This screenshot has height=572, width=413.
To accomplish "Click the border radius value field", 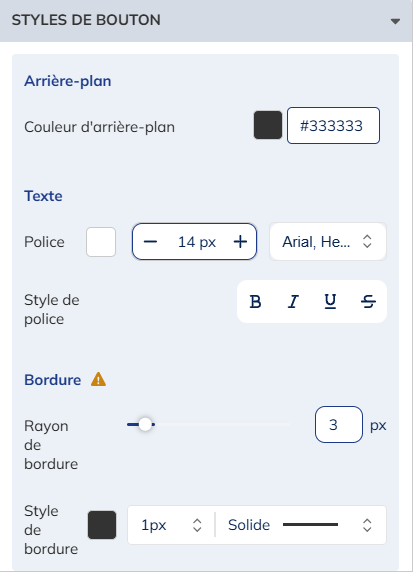I will tap(339, 425).
